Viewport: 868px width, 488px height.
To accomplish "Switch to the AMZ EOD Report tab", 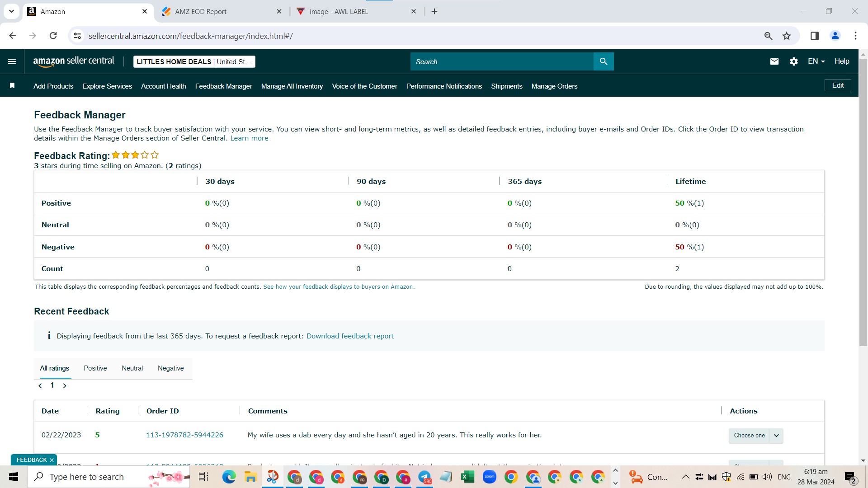I will click(x=222, y=11).
